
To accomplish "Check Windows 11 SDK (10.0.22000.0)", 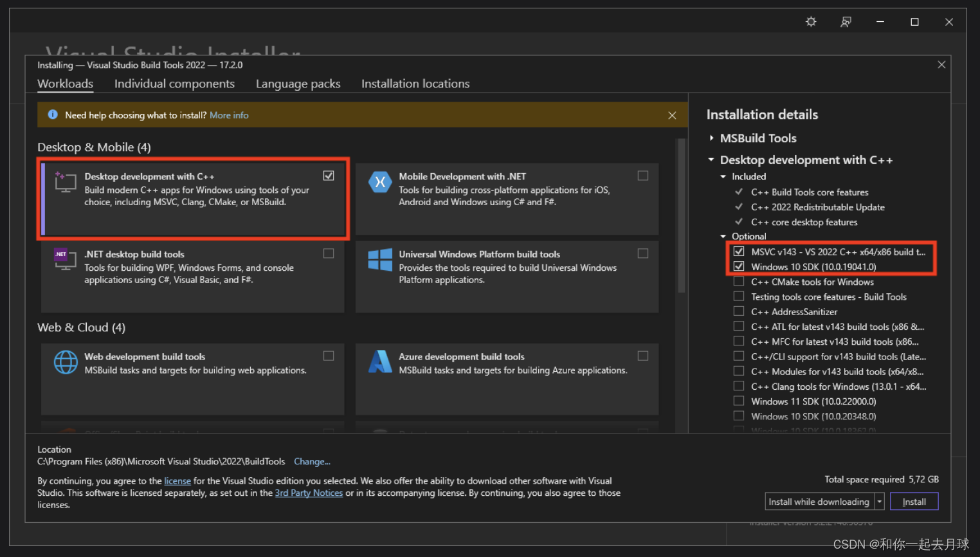I will coord(739,401).
